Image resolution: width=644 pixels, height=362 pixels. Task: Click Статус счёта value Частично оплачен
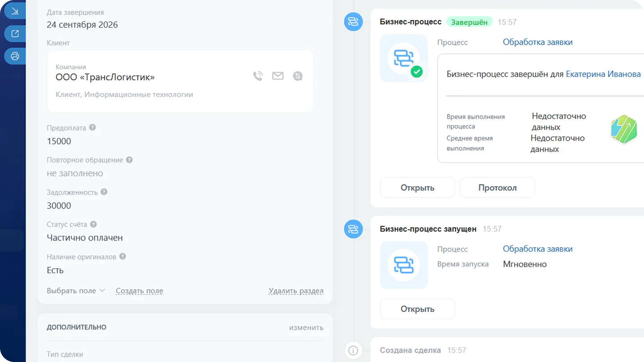pos(85,238)
